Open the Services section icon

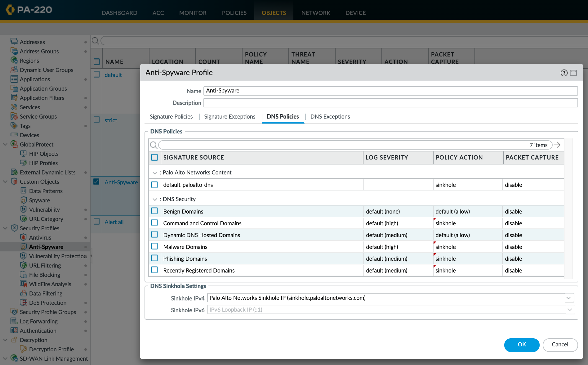pyautogui.click(x=14, y=107)
